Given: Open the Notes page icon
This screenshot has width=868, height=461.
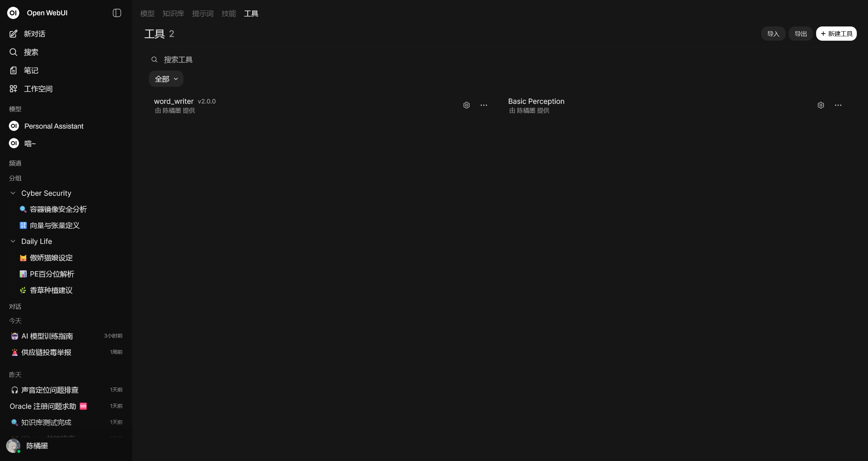Looking at the screenshot, I should [13, 70].
